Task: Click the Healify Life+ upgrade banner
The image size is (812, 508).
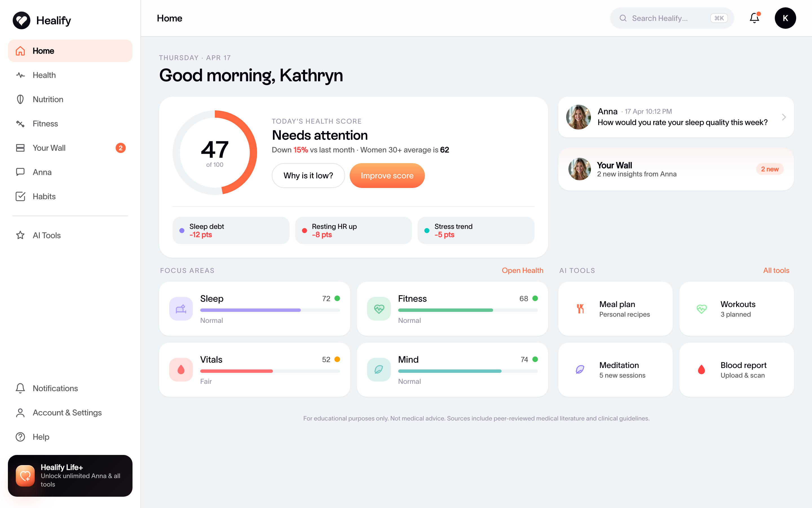Action: point(70,476)
